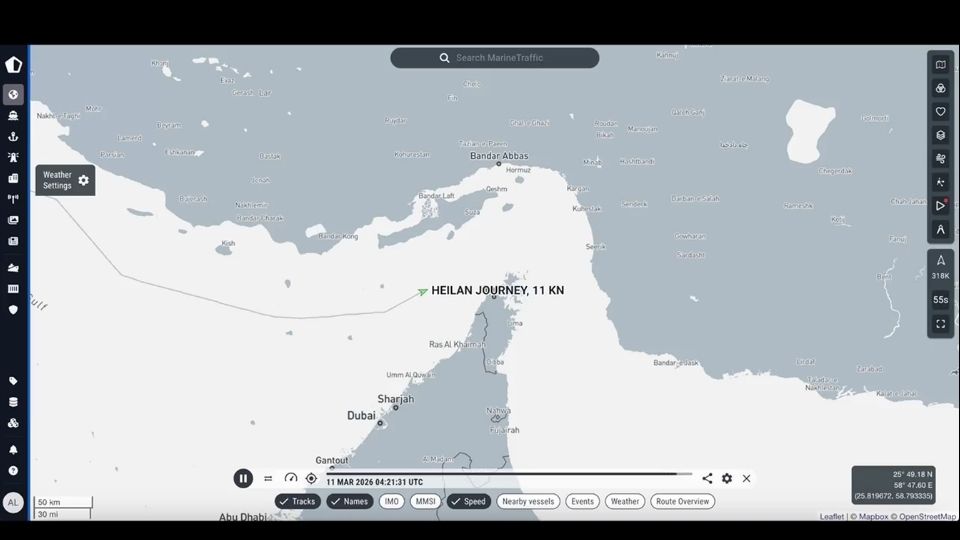Open the lighthouse icon in sidebar
Screen dimensions: 960x540
click(x=13, y=157)
